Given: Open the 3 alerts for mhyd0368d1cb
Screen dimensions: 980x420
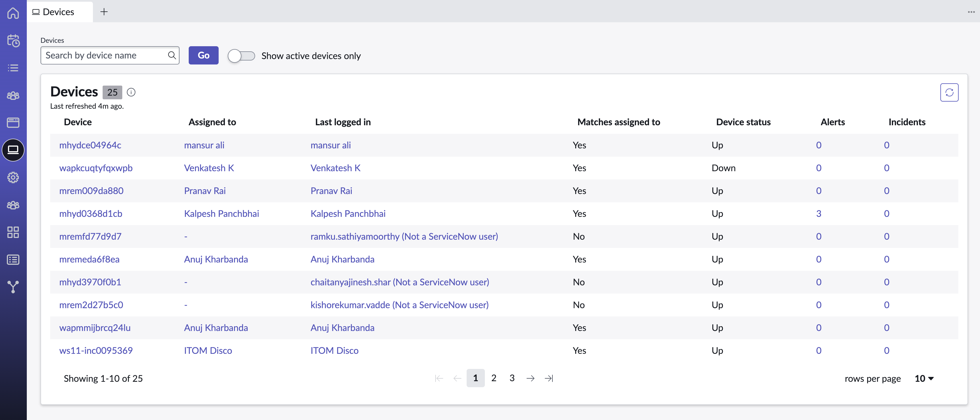Looking at the screenshot, I should tap(818, 214).
